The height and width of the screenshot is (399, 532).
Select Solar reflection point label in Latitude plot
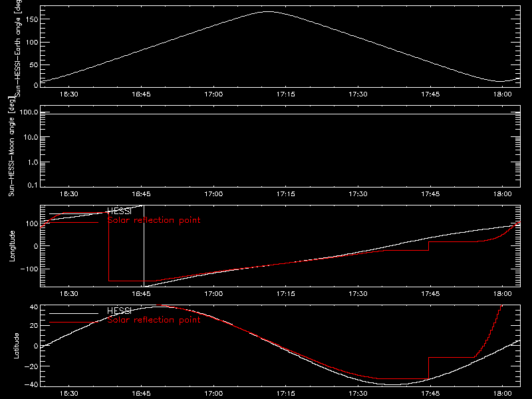point(154,320)
